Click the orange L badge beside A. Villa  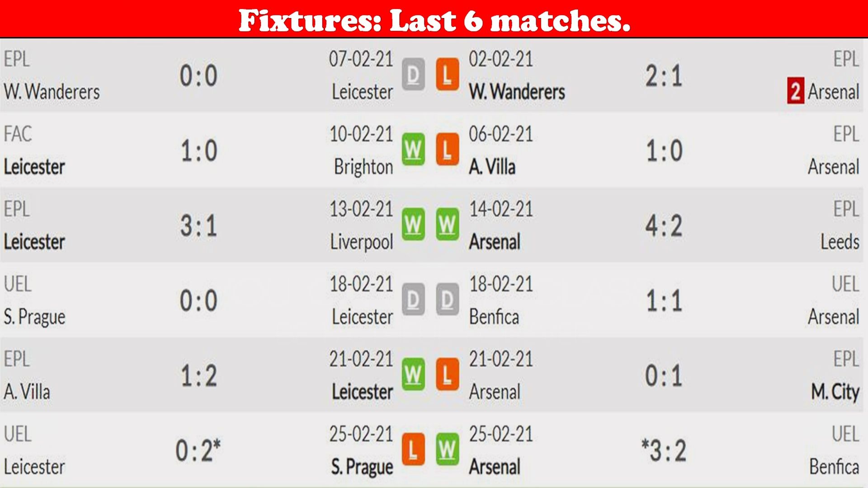(x=448, y=150)
